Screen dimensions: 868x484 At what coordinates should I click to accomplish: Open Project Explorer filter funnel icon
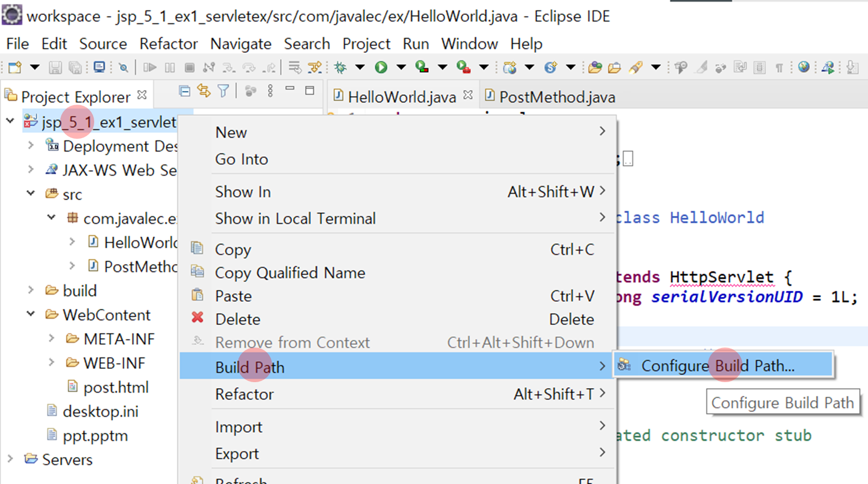[223, 91]
